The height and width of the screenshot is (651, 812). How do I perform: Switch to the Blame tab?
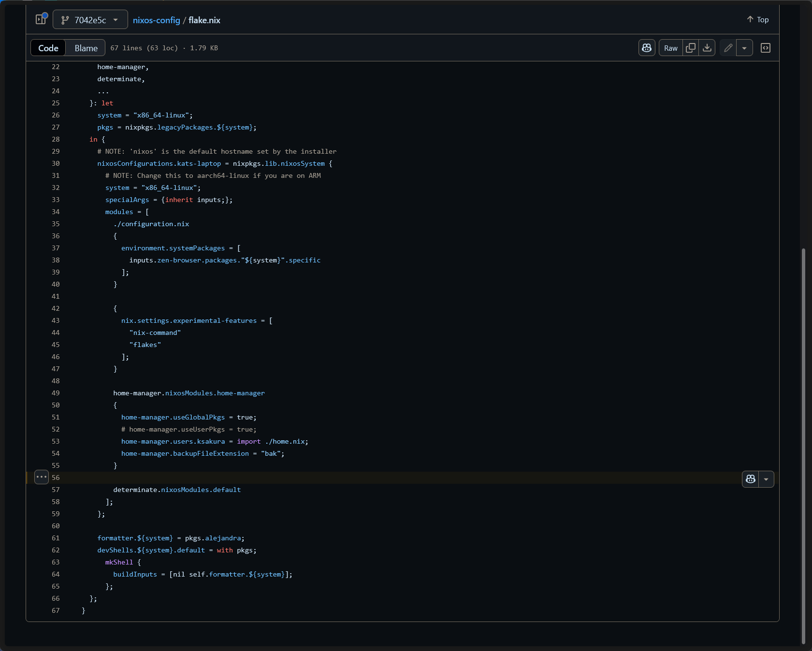point(86,48)
